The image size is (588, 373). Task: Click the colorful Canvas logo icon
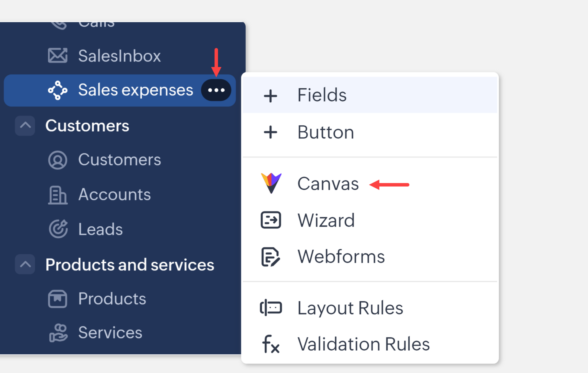(271, 183)
